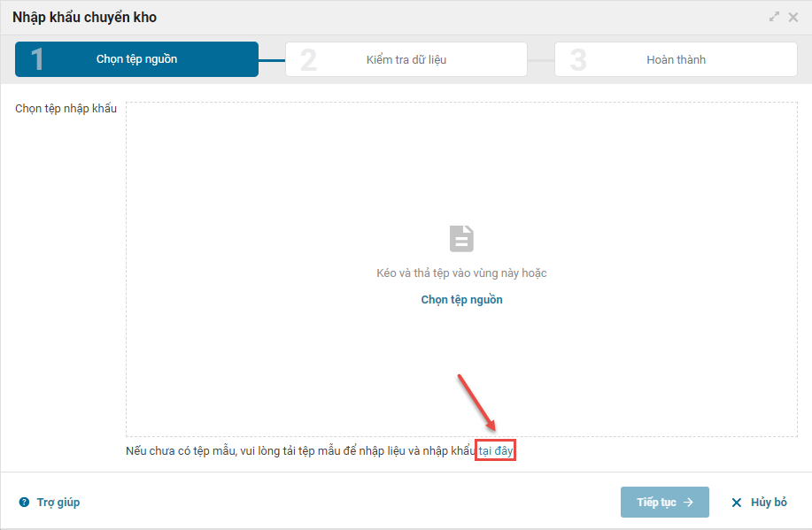Close the Nhập khẩu chuyển kho dialog
Viewport: 812px width, 530px height.
(793, 17)
